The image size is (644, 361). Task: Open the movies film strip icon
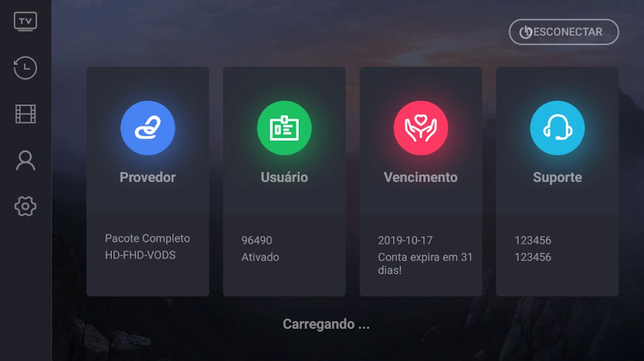25,114
